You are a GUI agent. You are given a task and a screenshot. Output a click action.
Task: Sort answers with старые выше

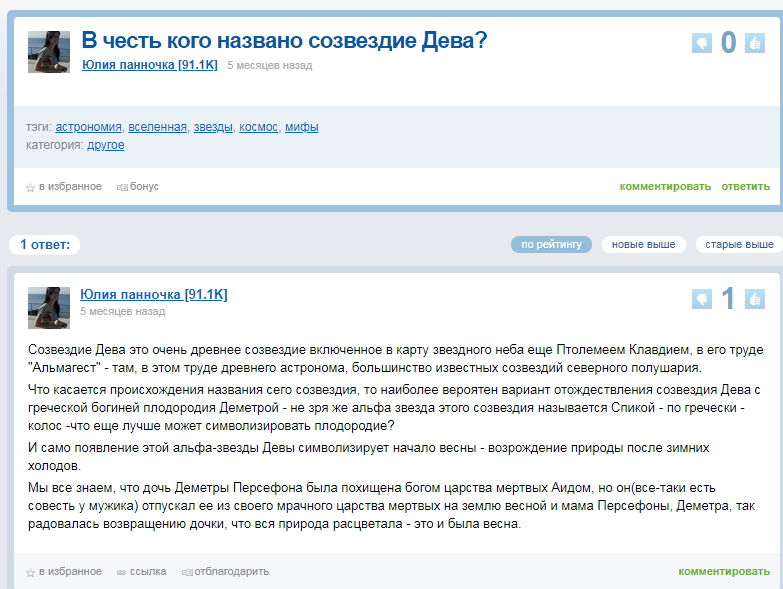click(x=739, y=245)
